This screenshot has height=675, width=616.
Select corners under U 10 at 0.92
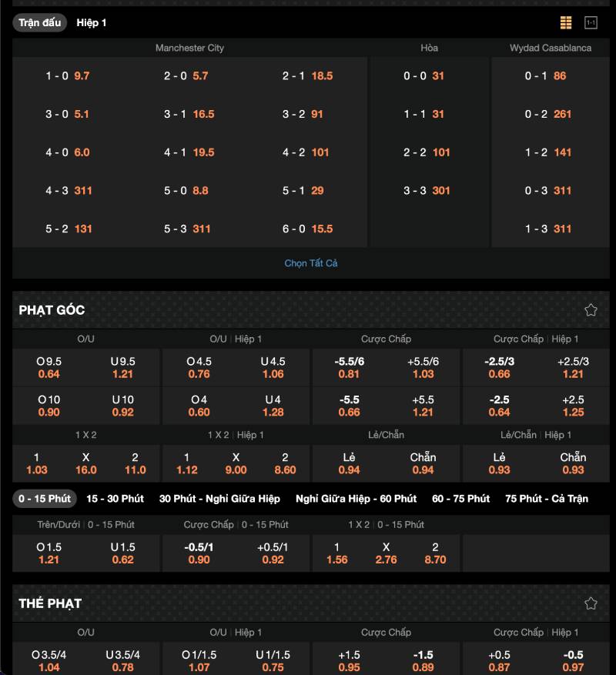(122, 406)
